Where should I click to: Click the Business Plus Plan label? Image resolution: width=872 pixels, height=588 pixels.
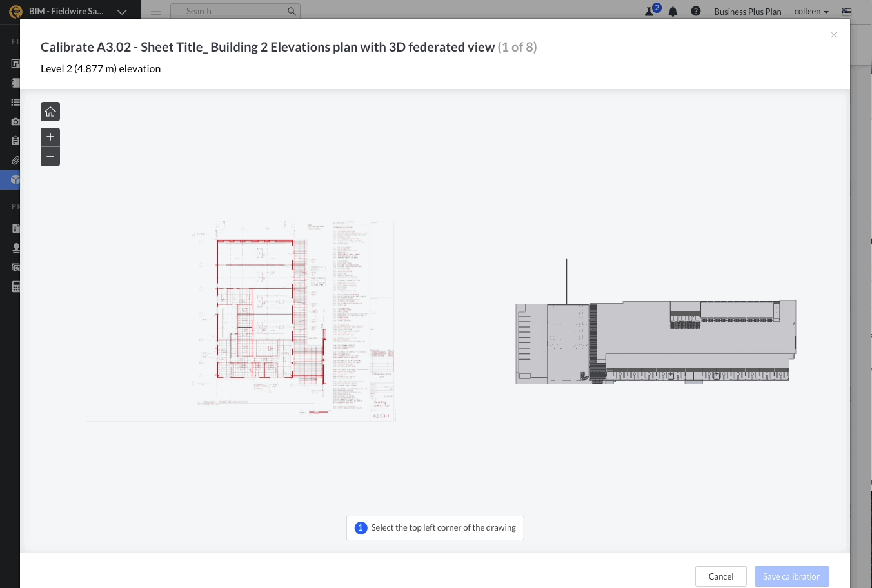(x=748, y=11)
